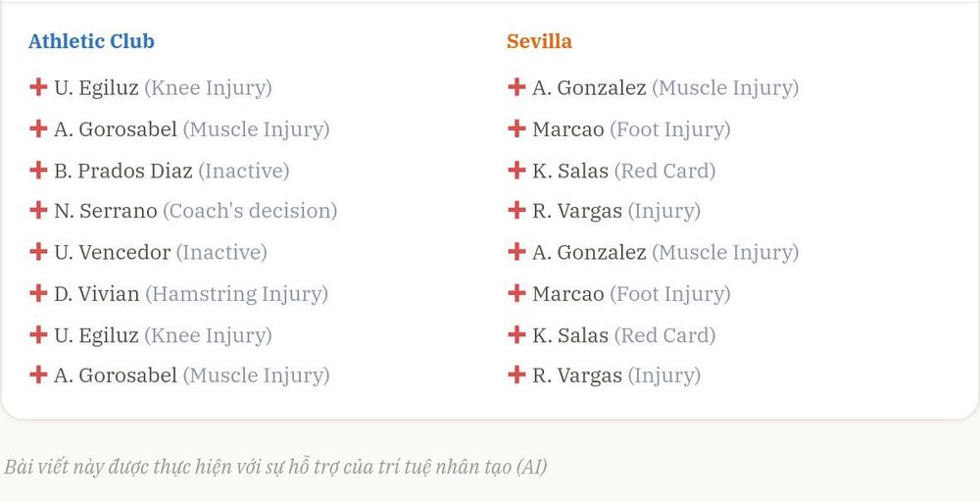Click the red cross of the bottom R. Vargas row

[516, 375]
